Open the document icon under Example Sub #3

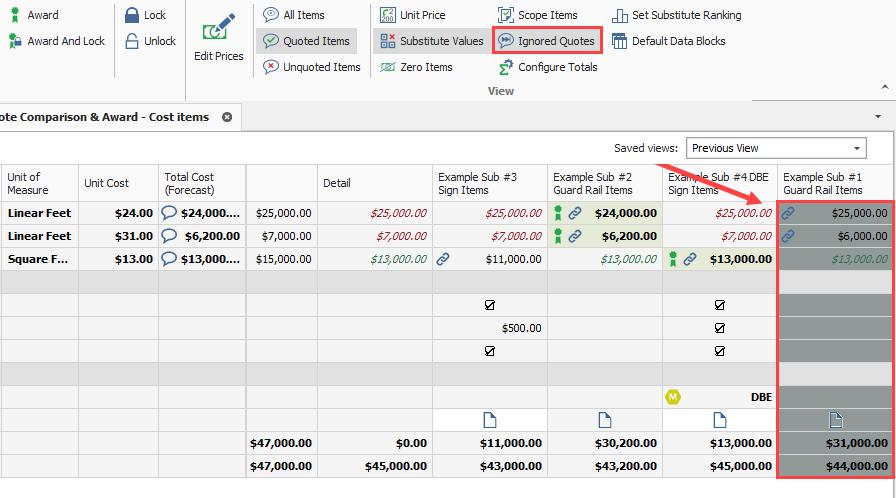tap(490, 419)
